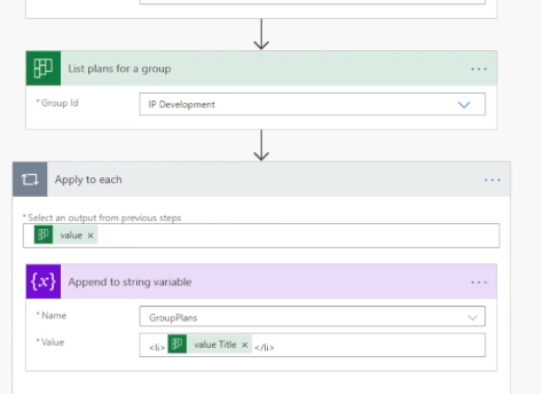
Task: Collapse the Append to string variable header
Action: coord(262,282)
